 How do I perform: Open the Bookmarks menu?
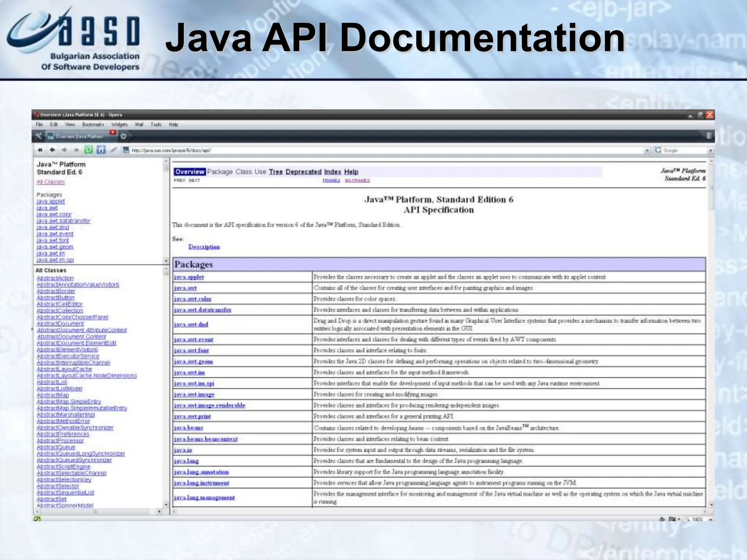click(93, 125)
